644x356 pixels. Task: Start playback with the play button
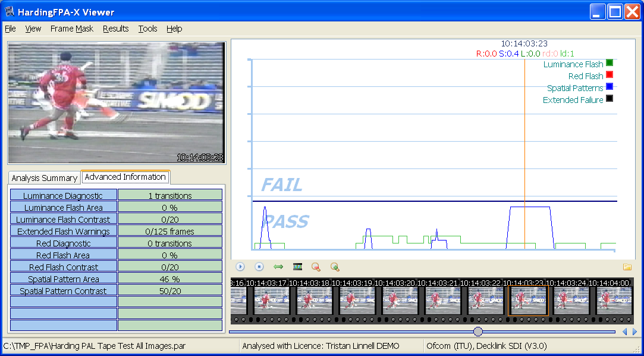click(240, 267)
